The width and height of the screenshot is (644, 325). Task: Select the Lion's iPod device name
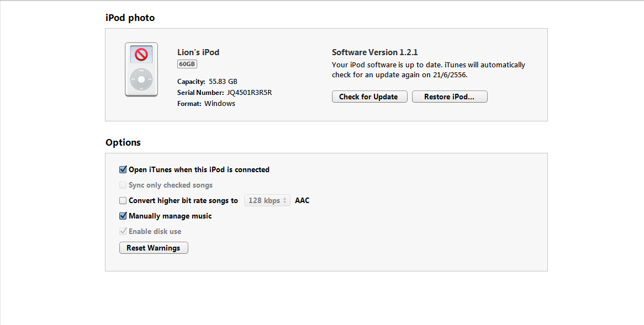[198, 52]
